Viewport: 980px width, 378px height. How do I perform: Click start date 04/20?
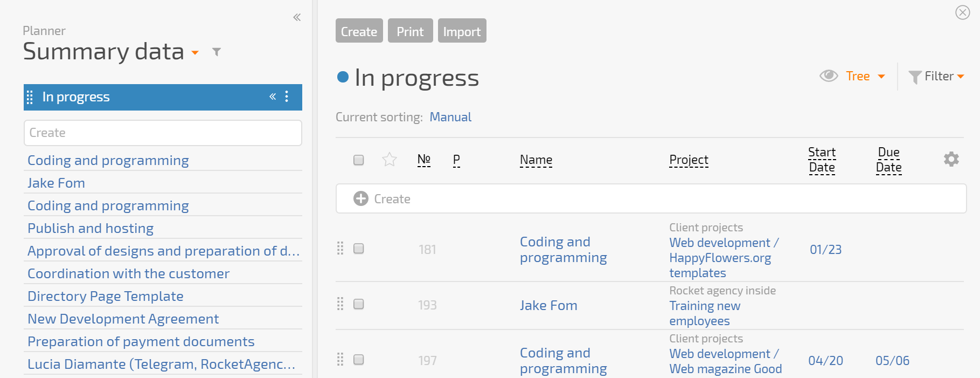click(x=825, y=361)
